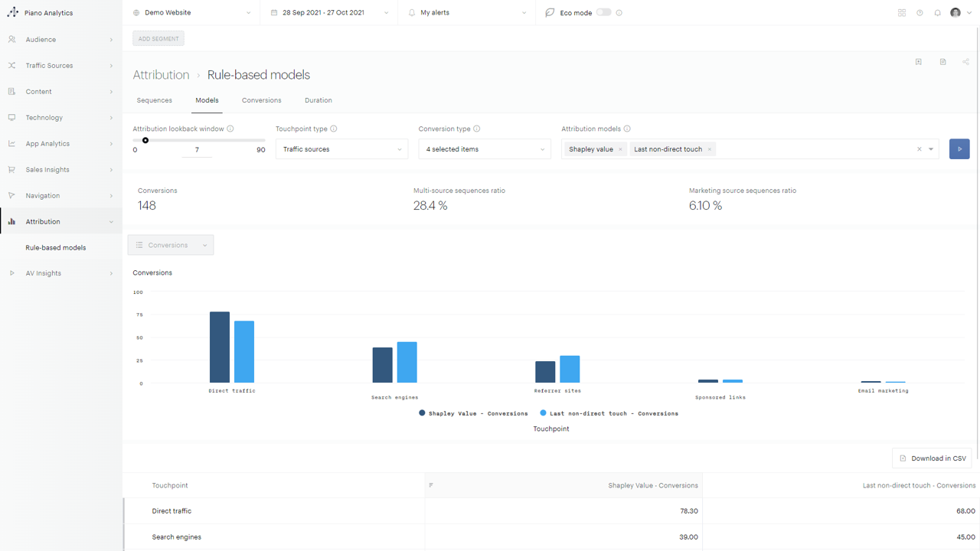Click the Download in CSV button
This screenshot has width=980, height=551.
(932, 458)
